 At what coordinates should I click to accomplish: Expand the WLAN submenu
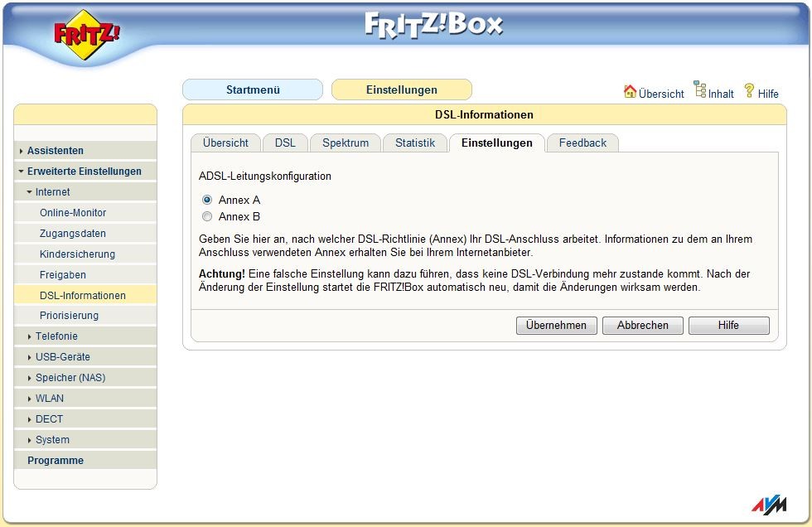tap(49, 399)
